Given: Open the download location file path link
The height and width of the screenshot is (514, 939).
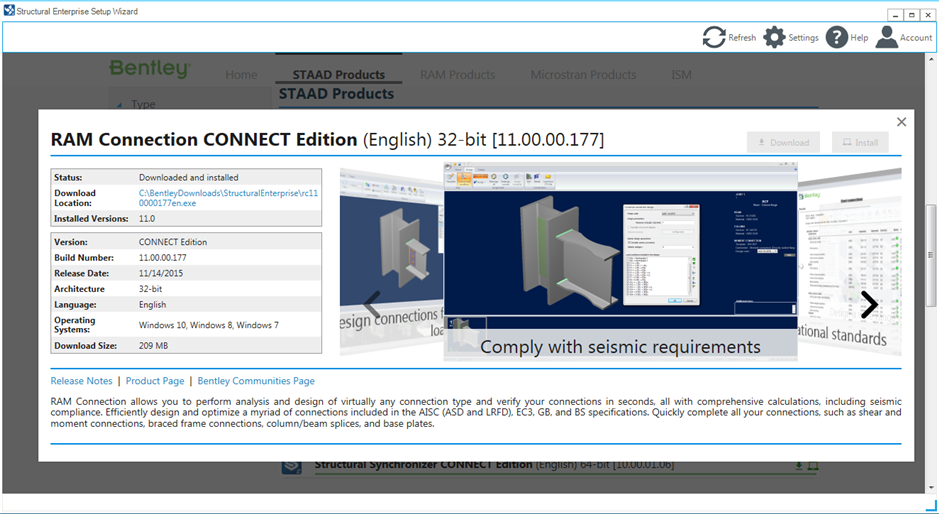Looking at the screenshot, I should click(228, 198).
